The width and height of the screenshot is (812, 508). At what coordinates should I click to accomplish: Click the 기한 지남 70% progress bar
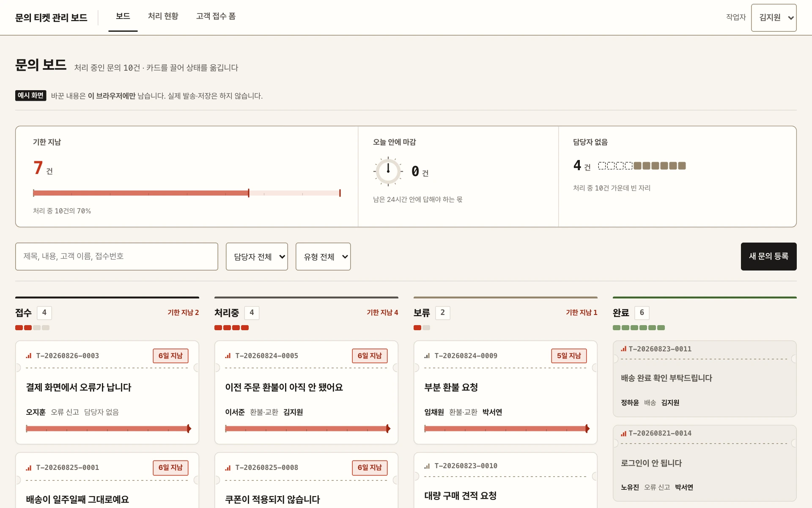187,193
